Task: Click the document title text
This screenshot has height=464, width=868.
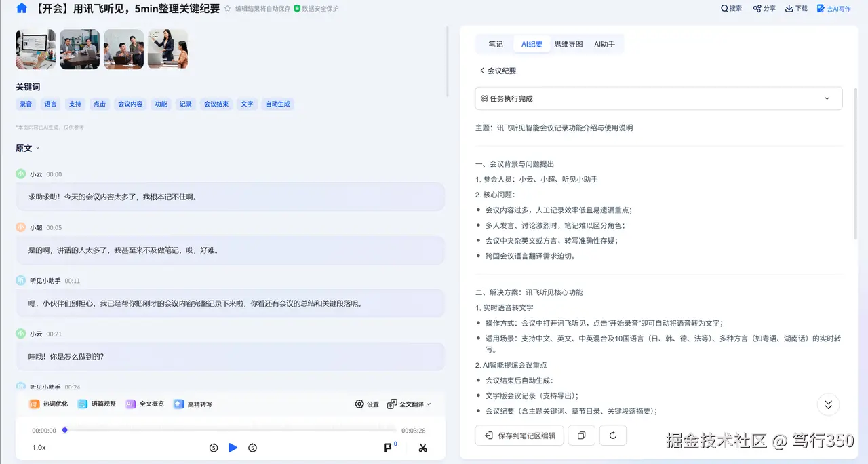Action: pos(126,9)
